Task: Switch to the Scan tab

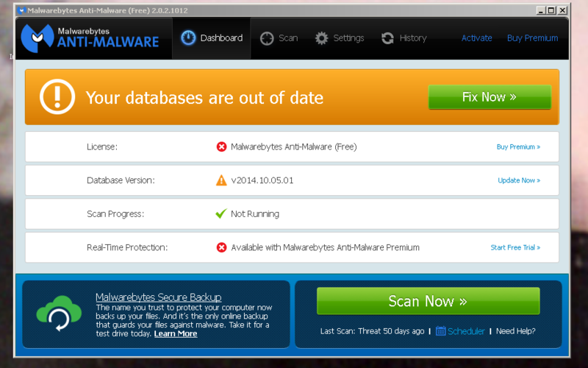Action: pyautogui.click(x=279, y=38)
